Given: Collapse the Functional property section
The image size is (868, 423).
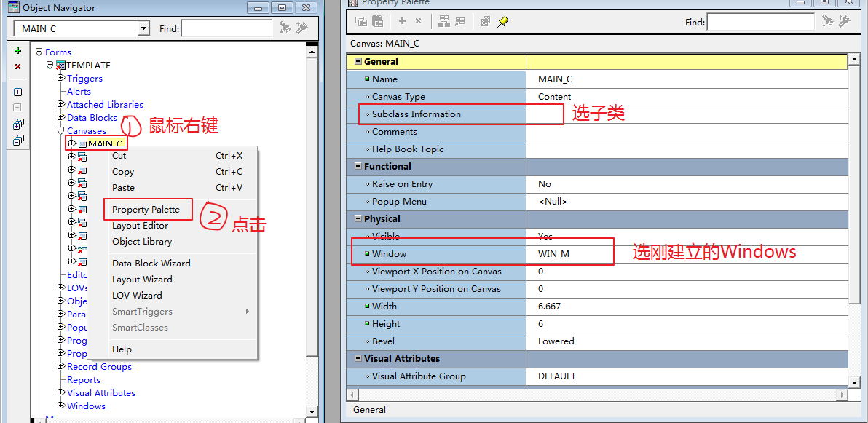Looking at the screenshot, I should 358,166.
